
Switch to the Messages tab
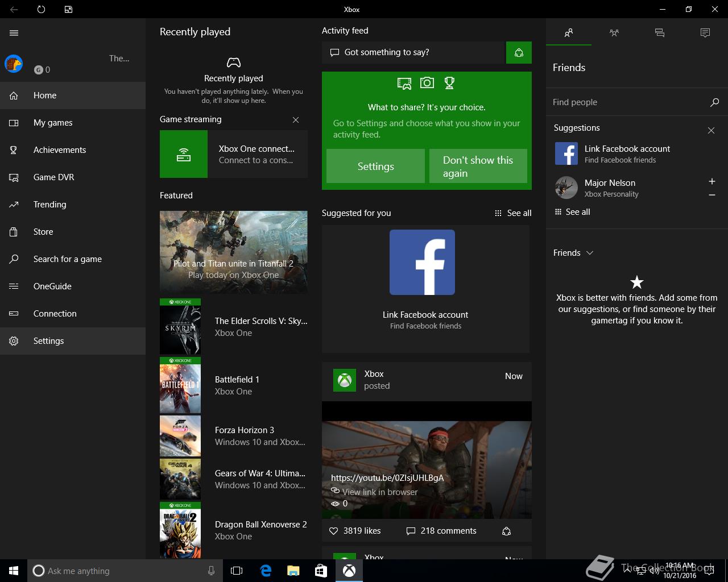[660, 33]
